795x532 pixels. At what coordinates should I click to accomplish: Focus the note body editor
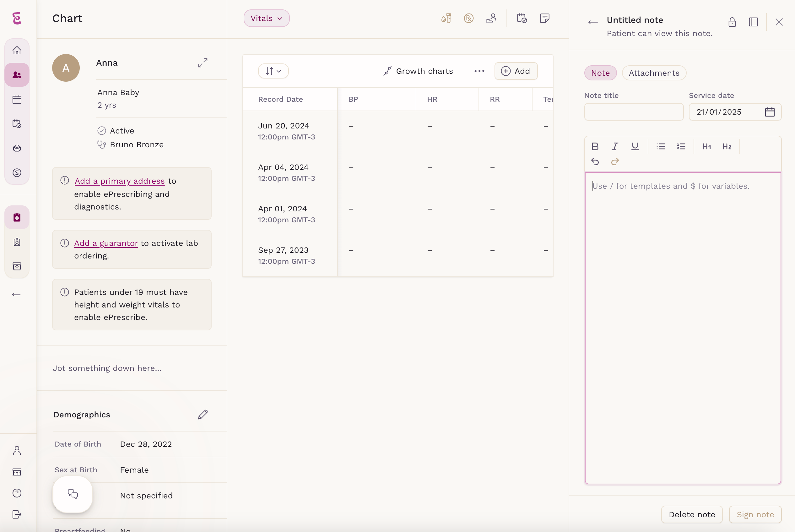click(x=683, y=328)
